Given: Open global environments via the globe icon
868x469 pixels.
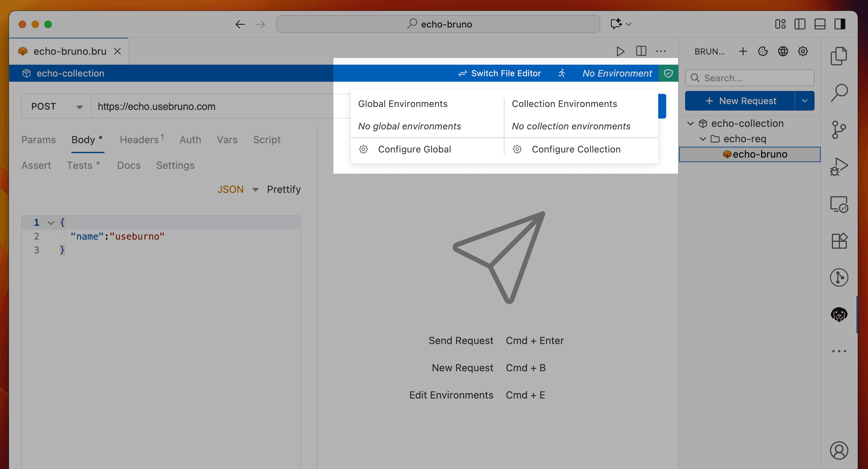Looking at the screenshot, I should pyautogui.click(x=783, y=51).
